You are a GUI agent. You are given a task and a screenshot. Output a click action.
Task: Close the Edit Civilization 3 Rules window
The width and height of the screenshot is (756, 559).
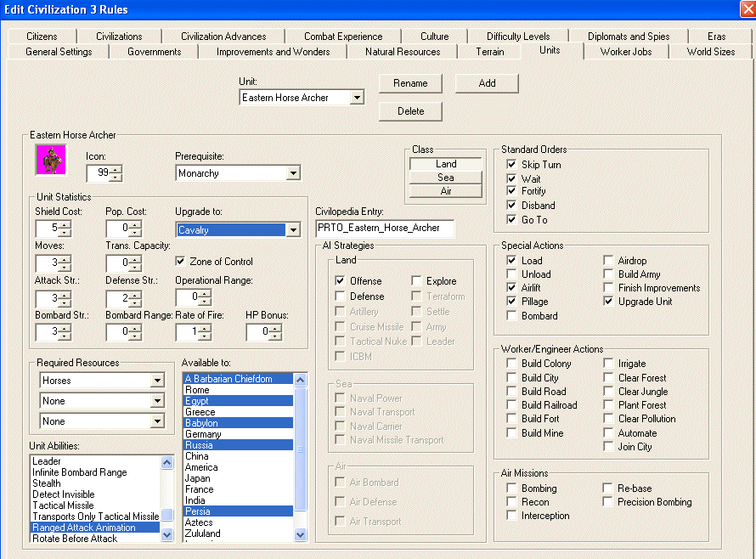[x=748, y=9]
